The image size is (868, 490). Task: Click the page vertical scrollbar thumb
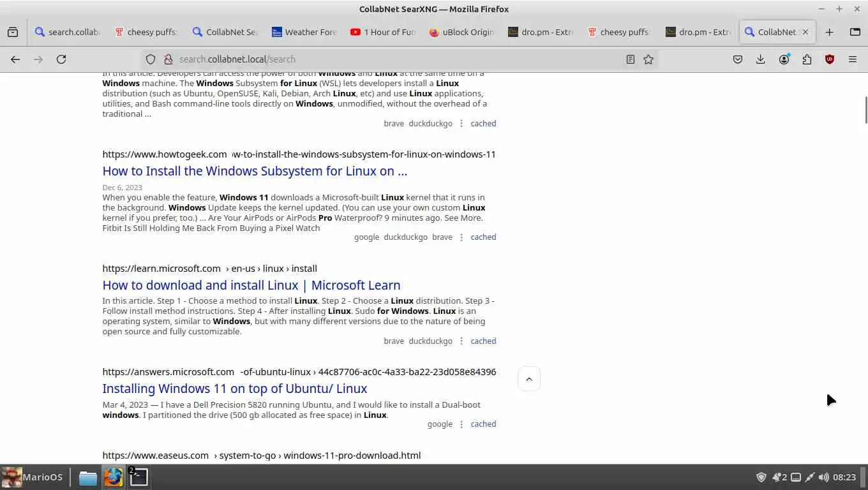pyautogui.click(x=865, y=110)
